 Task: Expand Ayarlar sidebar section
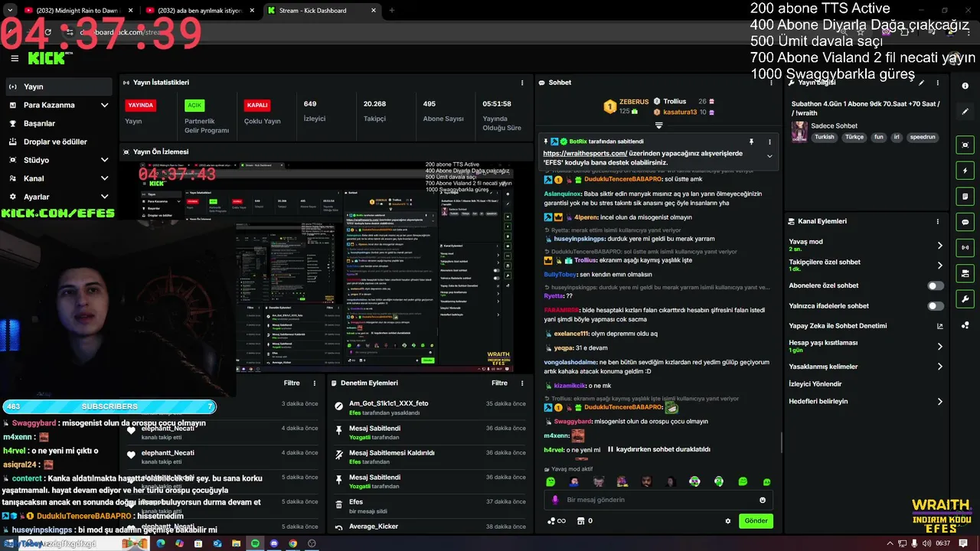[104, 197]
